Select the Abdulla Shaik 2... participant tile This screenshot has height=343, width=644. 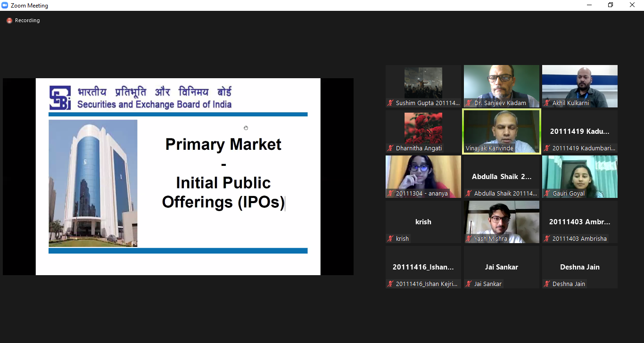(x=502, y=177)
